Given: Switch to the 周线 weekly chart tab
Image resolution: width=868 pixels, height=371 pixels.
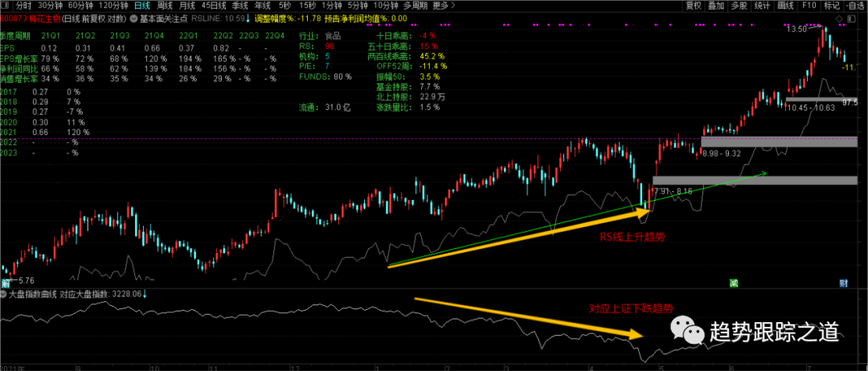Looking at the screenshot, I should click(165, 6).
